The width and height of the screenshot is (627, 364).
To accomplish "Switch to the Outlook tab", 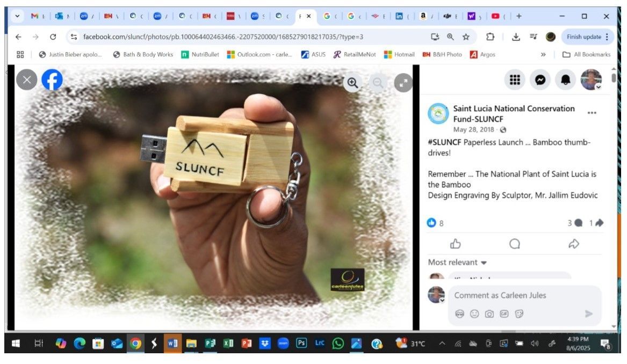I will [x=62, y=16].
